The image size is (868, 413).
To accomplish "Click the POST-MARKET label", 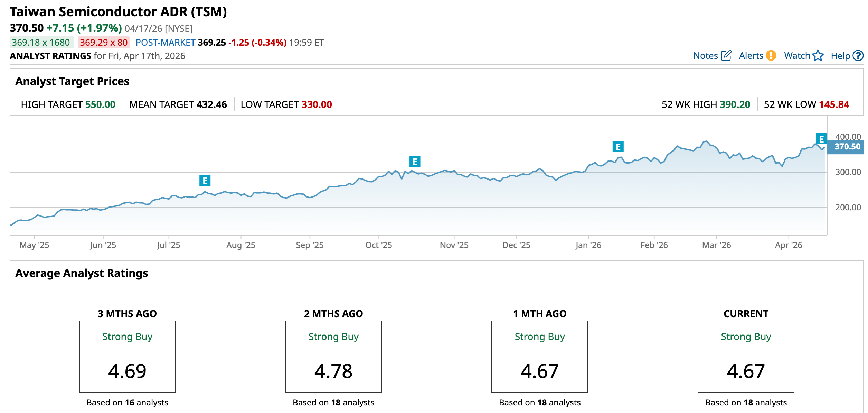I will 165,43.
